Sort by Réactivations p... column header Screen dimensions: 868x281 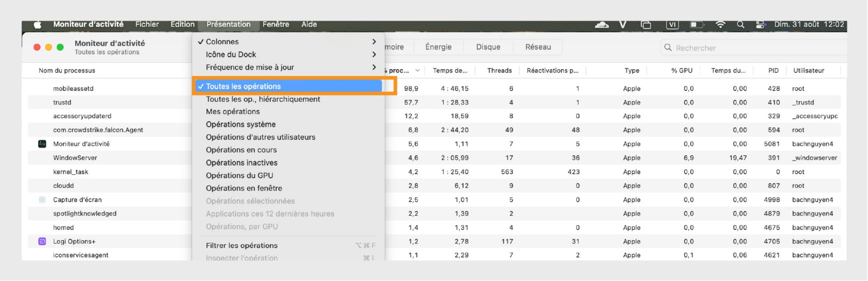tap(552, 71)
